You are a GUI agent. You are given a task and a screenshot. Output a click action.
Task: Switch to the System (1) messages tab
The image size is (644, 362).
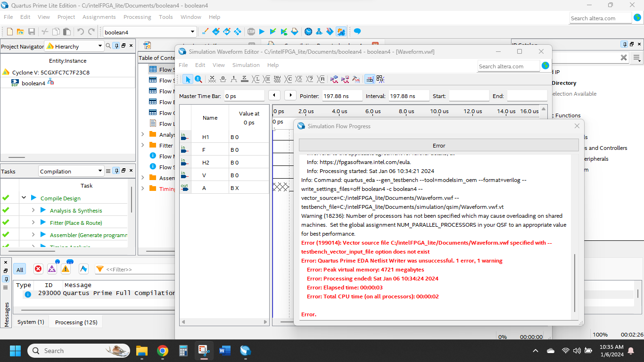(x=31, y=322)
